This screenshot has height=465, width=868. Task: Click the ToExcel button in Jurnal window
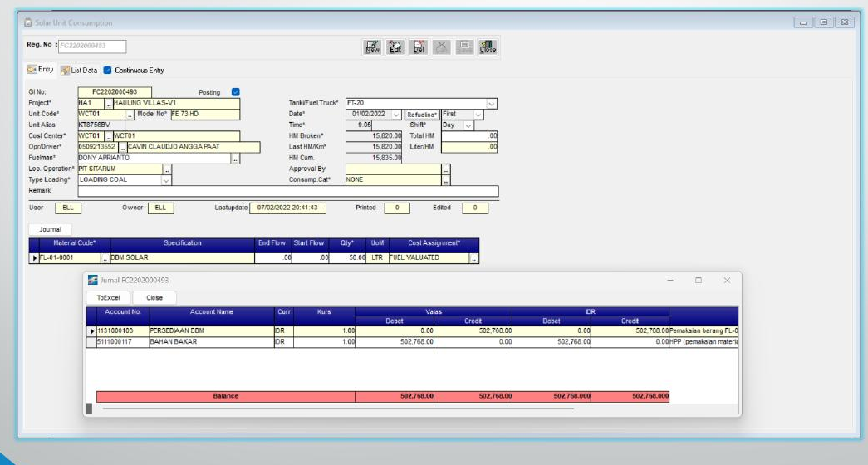[x=108, y=298]
